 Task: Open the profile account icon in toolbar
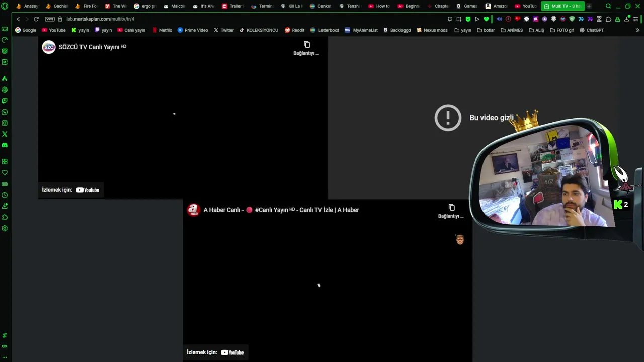(x=617, y=19)
